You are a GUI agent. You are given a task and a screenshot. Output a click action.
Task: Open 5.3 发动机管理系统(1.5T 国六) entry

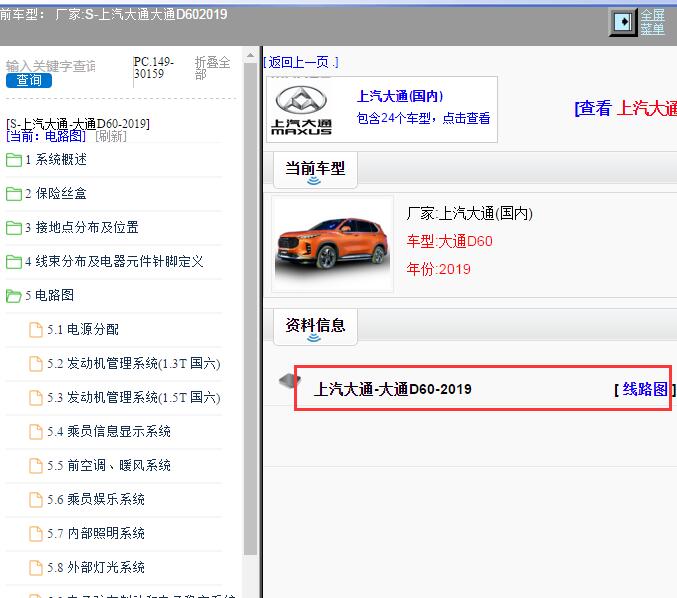[x=134, y=398]
